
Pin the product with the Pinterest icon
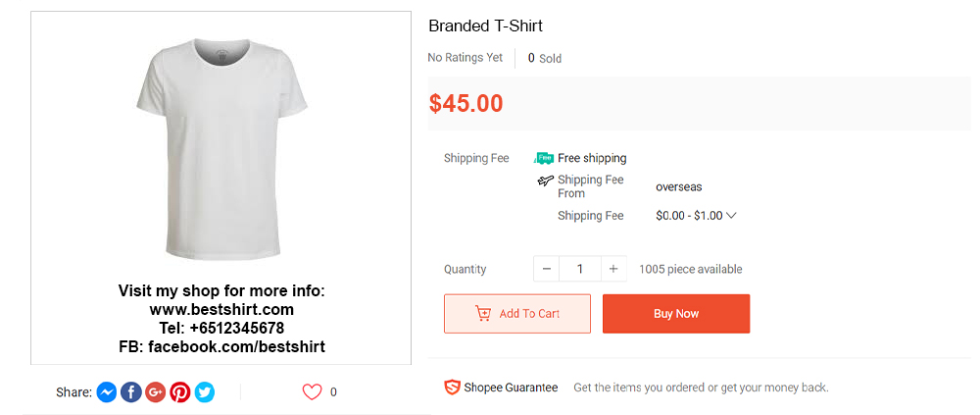pyautogui.click(x=180, y=392)
